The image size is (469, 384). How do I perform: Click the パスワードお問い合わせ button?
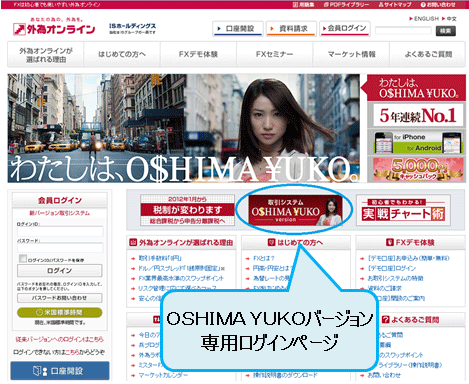(x=60, y=298)
